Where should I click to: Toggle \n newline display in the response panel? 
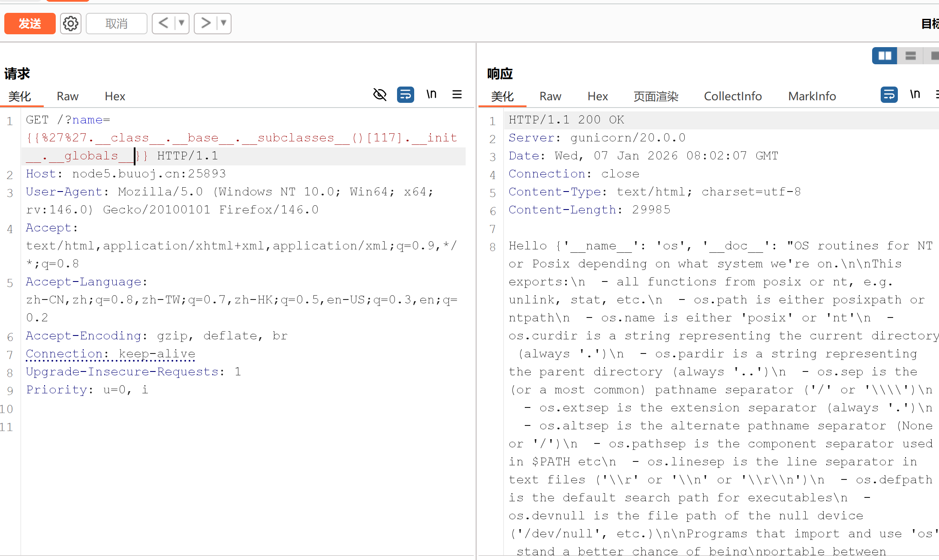click(x=915, y=94)
